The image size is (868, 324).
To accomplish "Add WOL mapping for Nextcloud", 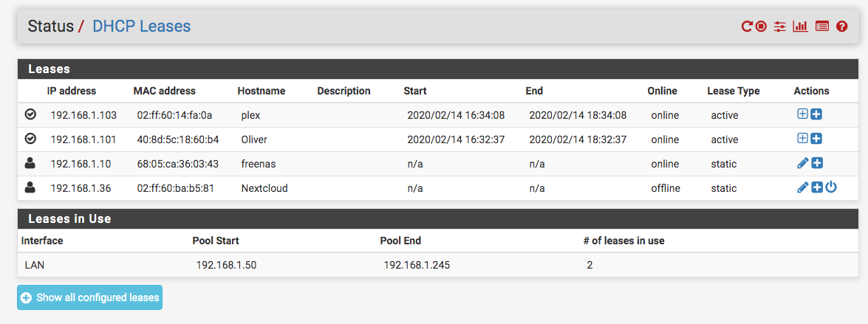I will [817, 187].
